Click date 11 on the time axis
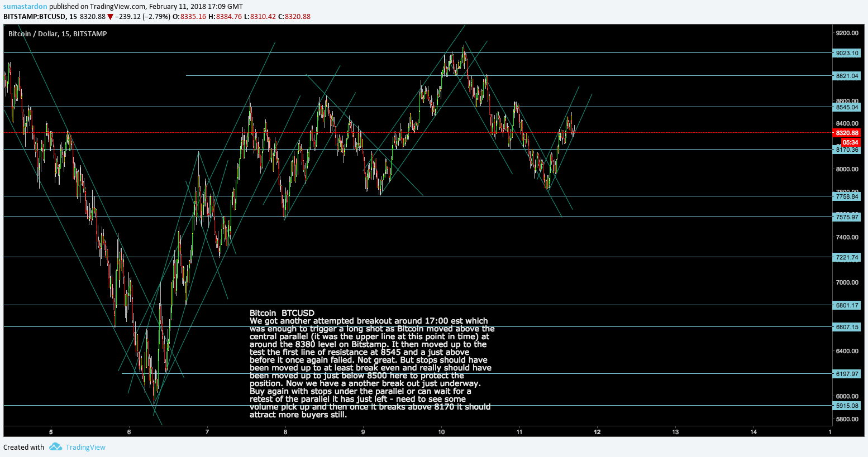 (519, 432)
